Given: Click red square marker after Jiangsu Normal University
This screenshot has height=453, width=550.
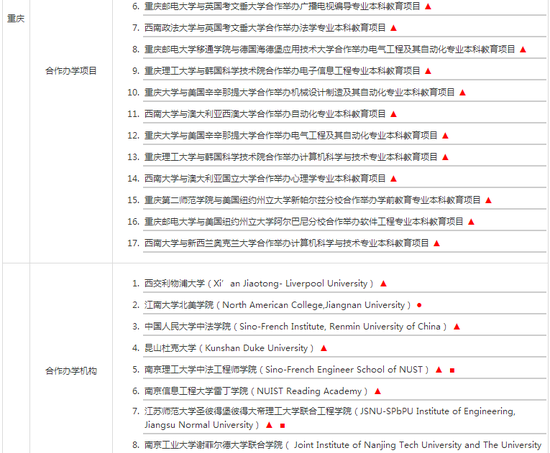Looking at the screenshot, I should [282, 426].
